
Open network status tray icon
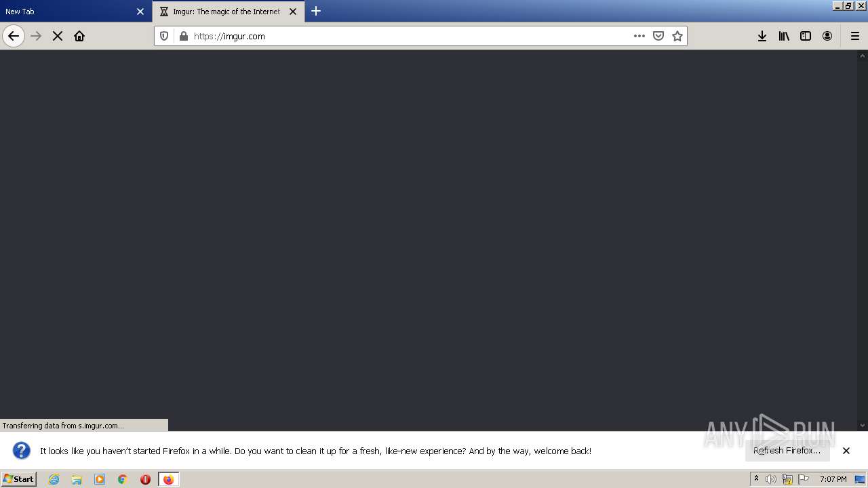point(787,479)
